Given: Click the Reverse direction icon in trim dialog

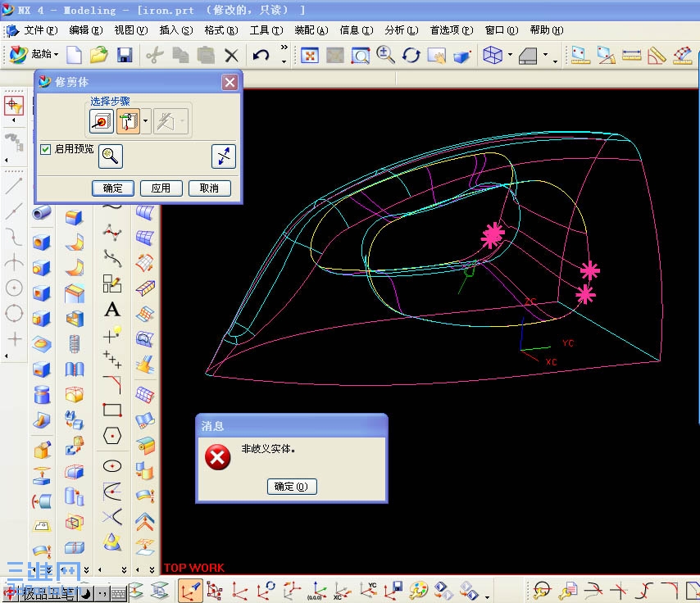Looking at the screenshot, I should click(x=223, y=156).
